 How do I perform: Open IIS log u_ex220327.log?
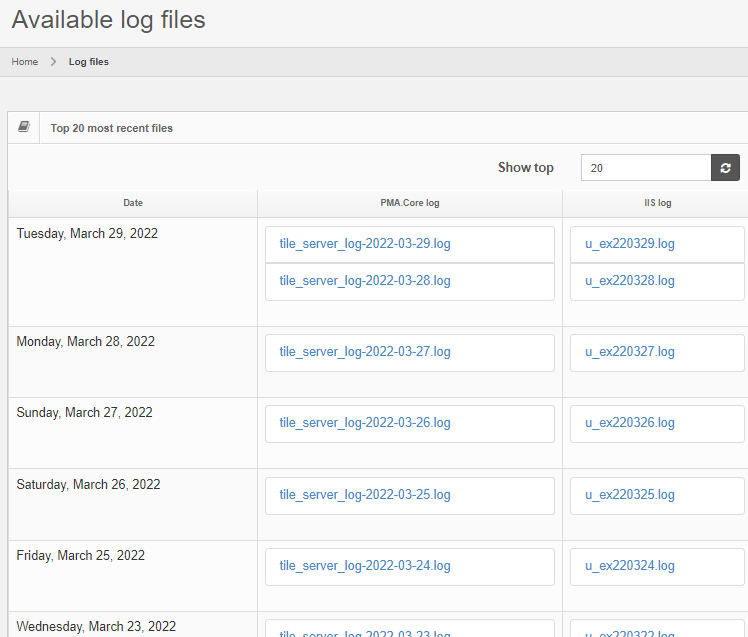[x=630, y=352]
